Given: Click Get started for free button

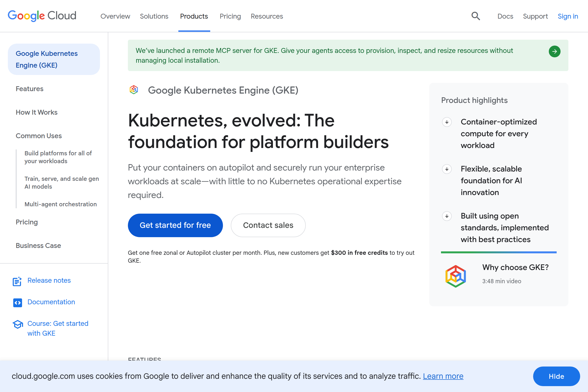Looking at the screenshot, I should pos(175,225).
